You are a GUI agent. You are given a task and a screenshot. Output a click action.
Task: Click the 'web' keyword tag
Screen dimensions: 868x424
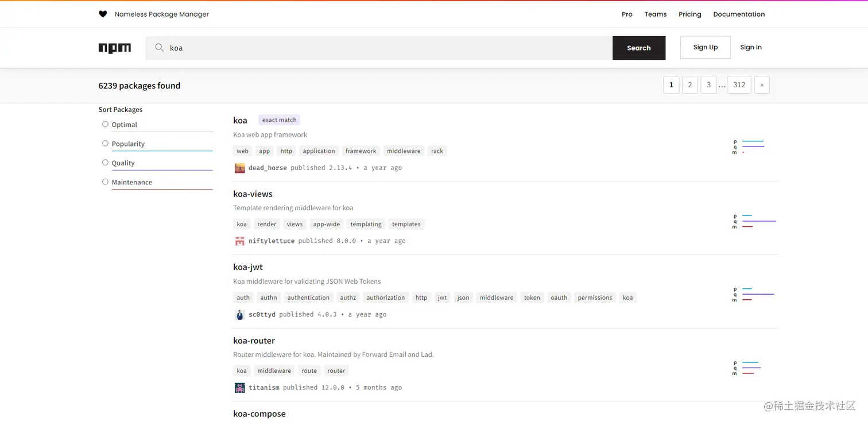[x=243, y=151]
